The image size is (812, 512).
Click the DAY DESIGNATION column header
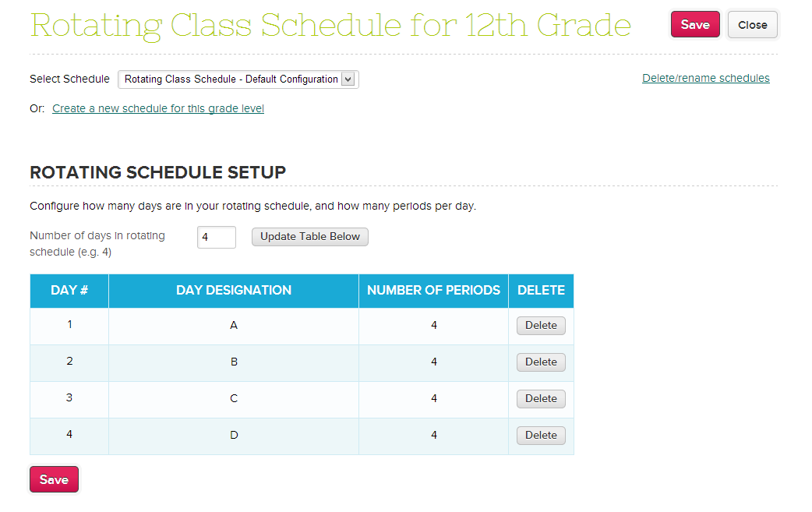point(233,290)
